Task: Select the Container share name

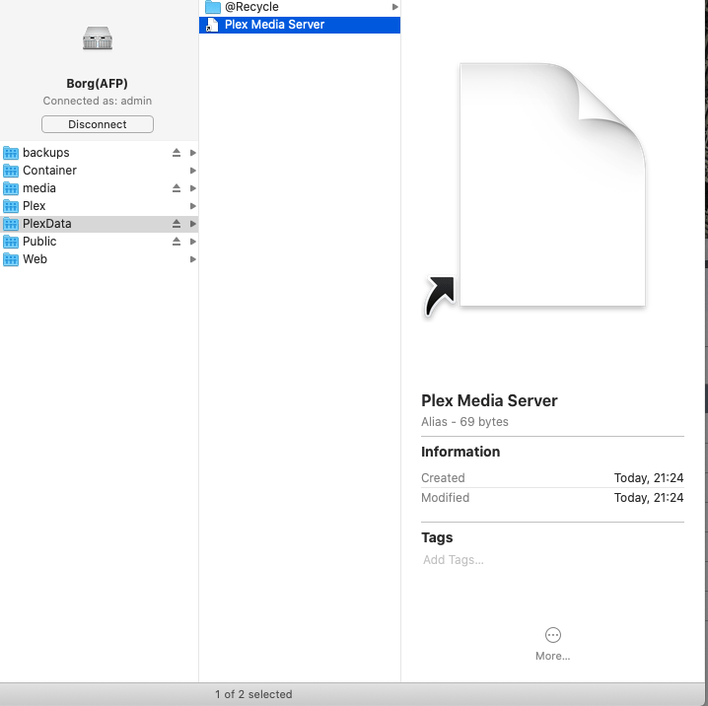Action: click(50, 170)
